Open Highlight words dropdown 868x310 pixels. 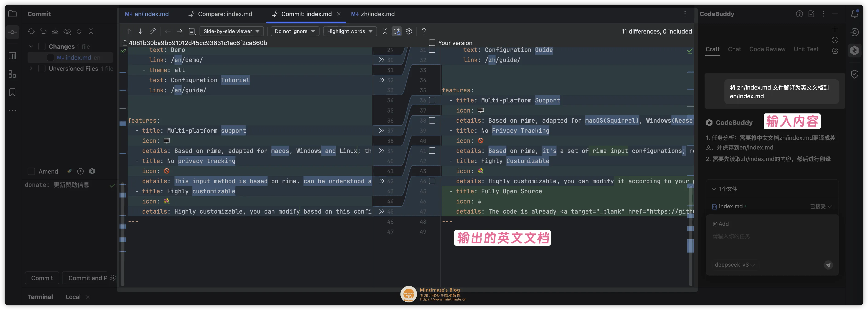(349, 31)
